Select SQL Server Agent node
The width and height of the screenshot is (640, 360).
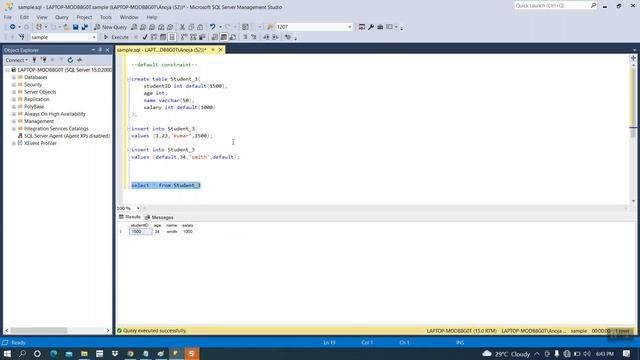coord(67,136)
